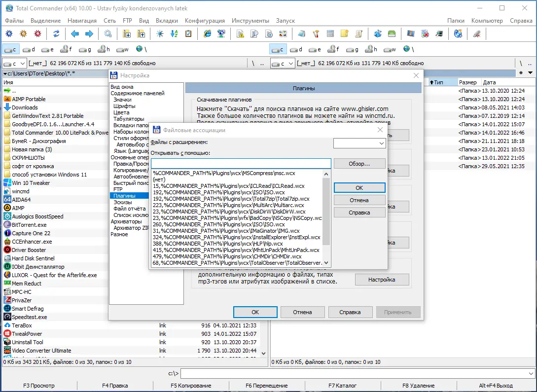Click the paper scroll toolbar icon
This screenshot has height=392, width=537.
coord(359,34)
